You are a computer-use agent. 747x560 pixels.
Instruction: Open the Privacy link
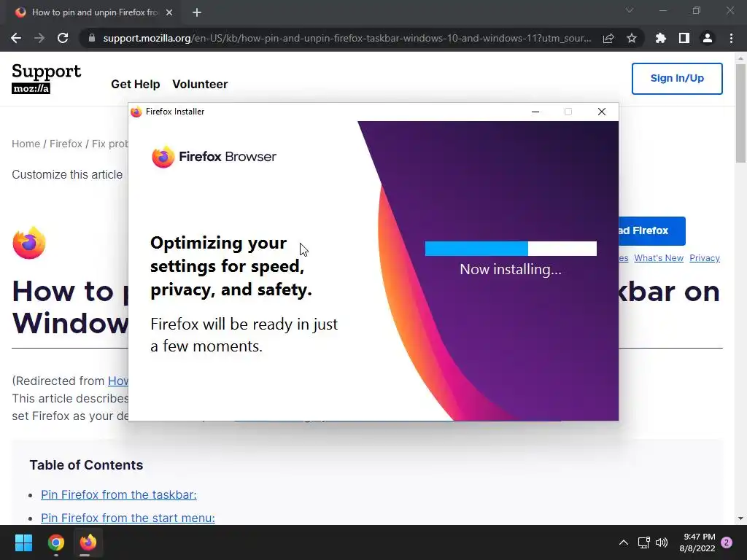click(704, 258)
